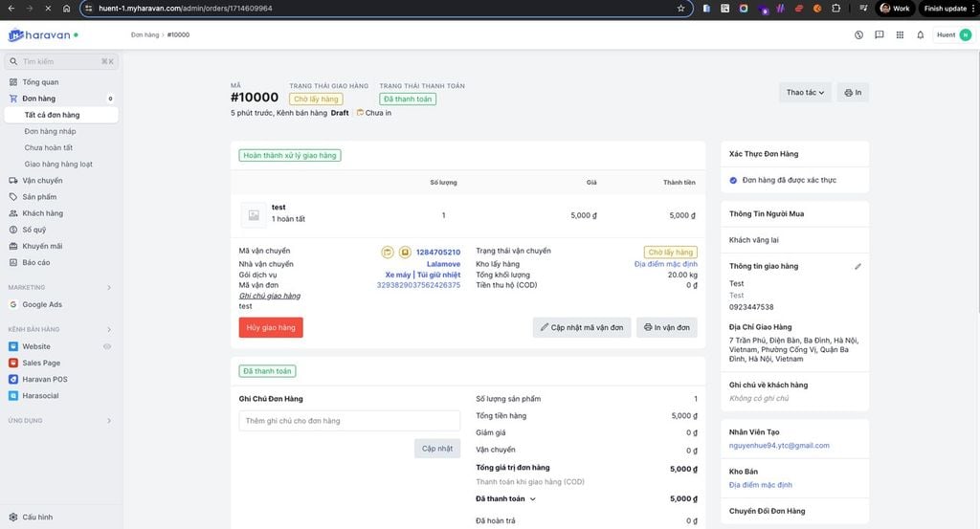Click the test product thumbnail image
This screenshot has height=529, width=980.
[x=254, y=215]
